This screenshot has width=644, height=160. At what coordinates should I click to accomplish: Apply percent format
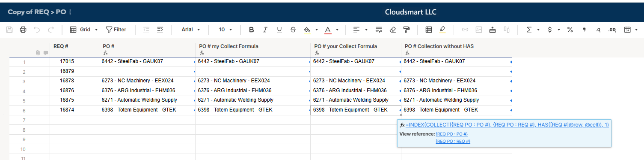pos(570,30)
